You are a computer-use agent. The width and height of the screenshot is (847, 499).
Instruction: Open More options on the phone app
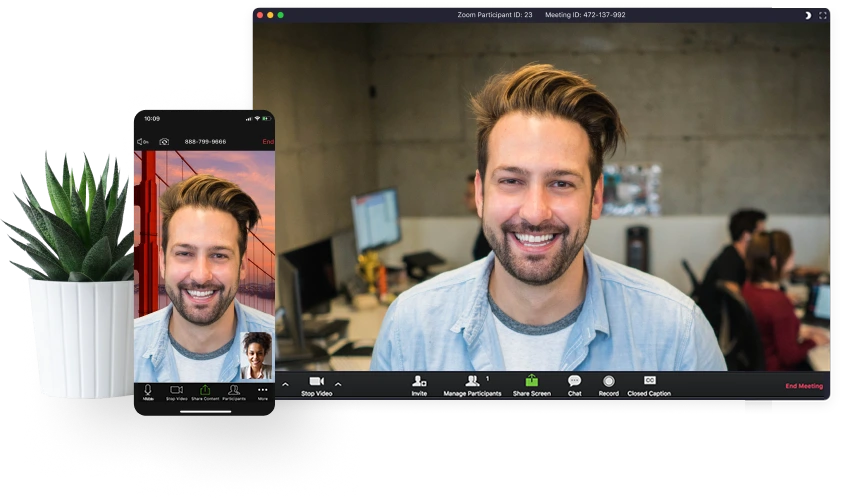pos(263,393)
